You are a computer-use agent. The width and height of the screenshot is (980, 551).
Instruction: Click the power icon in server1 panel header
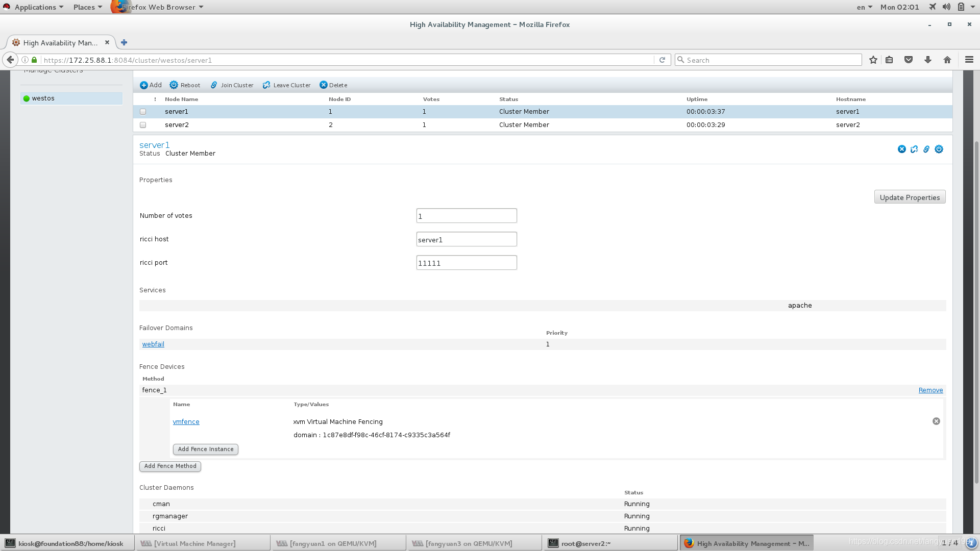tap(939, 149)
